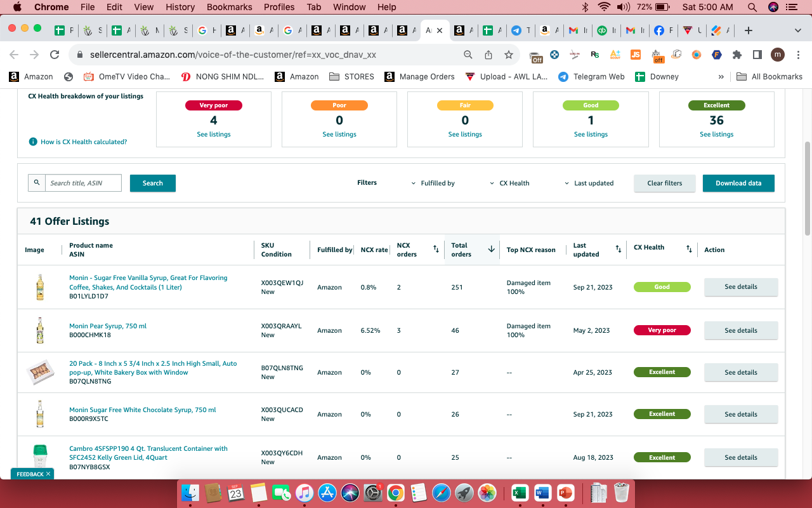The height and width of the screenshot is (508, 812).
Task: Expand the Fulfilled by filter dropdown
Action: tap(433, 183)
